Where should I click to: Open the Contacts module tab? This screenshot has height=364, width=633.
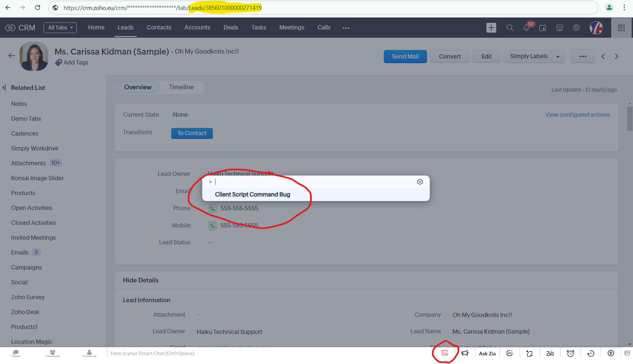point(159,27)
